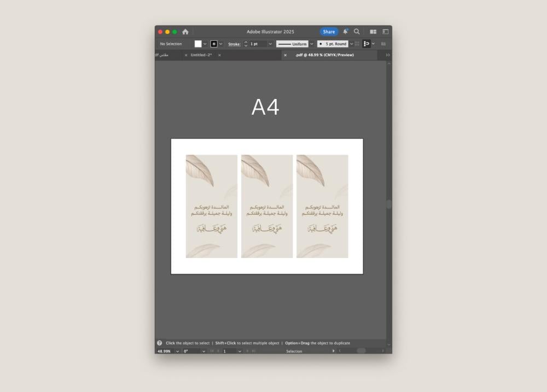The width and height of the screenshot is (547, 392).
Task: Open the 5 pt. Round brush dropdown
Action: (x=351, y=44)
